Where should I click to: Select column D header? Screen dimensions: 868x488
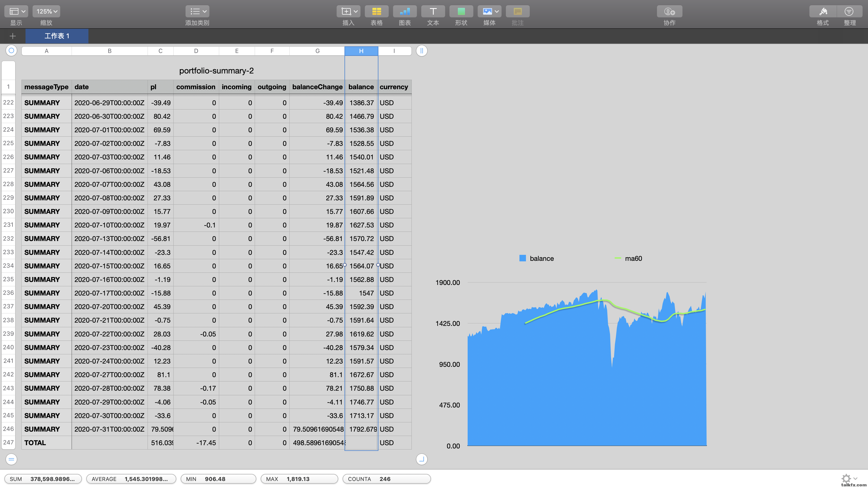[196, 51]
